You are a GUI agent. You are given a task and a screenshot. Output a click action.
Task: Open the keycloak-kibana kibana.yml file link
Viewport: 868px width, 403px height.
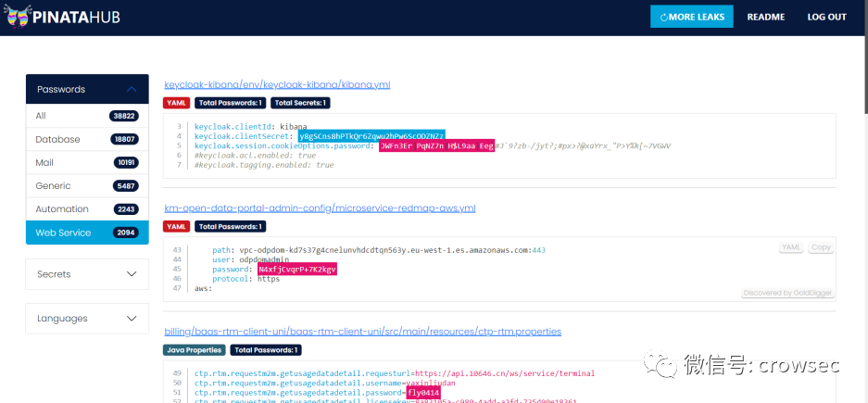click(x=277, y=84)
